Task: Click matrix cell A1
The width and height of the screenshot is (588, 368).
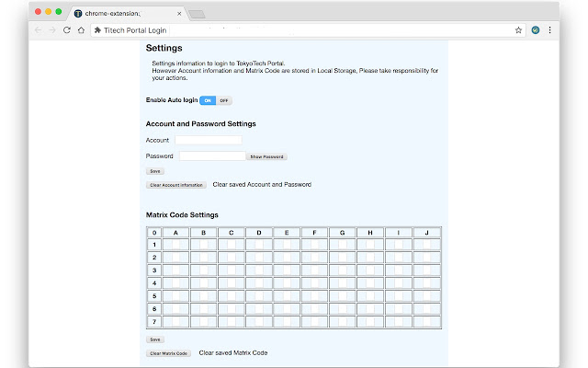Action: click(175, 245)
